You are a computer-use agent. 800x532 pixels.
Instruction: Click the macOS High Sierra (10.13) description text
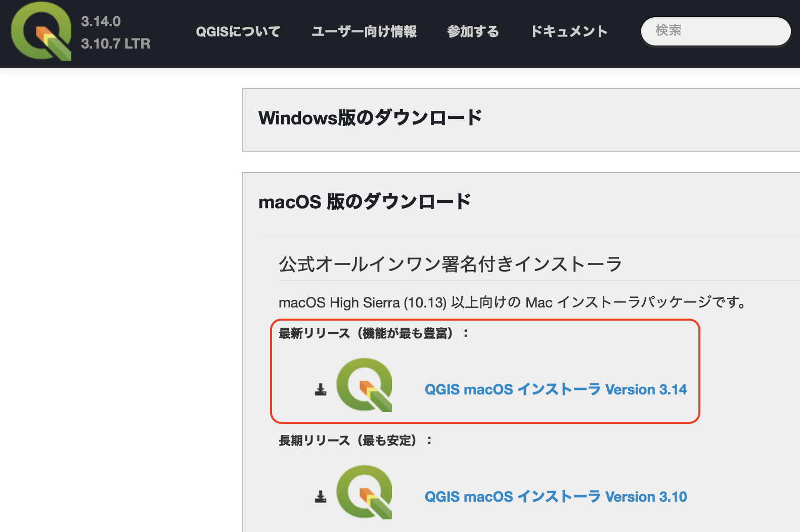tap(513, 302)
